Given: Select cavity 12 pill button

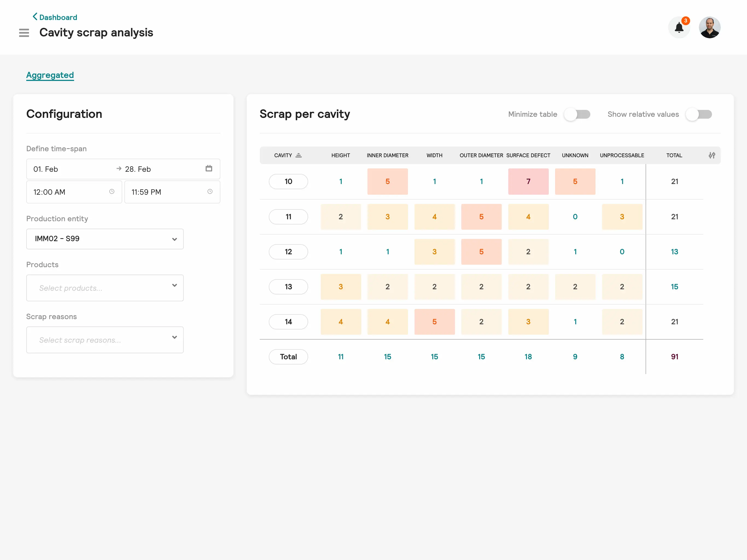Looking at the screenshot, I should click(x=288, y=252).
